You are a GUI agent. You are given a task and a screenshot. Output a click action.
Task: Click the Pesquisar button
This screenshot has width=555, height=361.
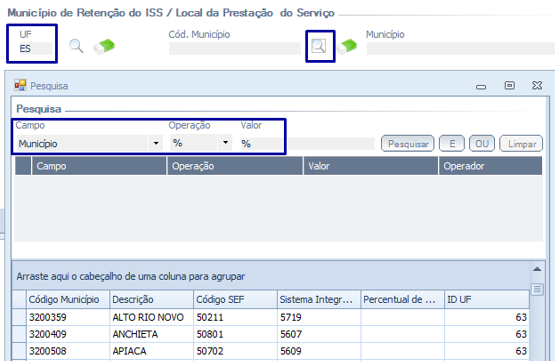pyautogui.click(x=408, y=144)
